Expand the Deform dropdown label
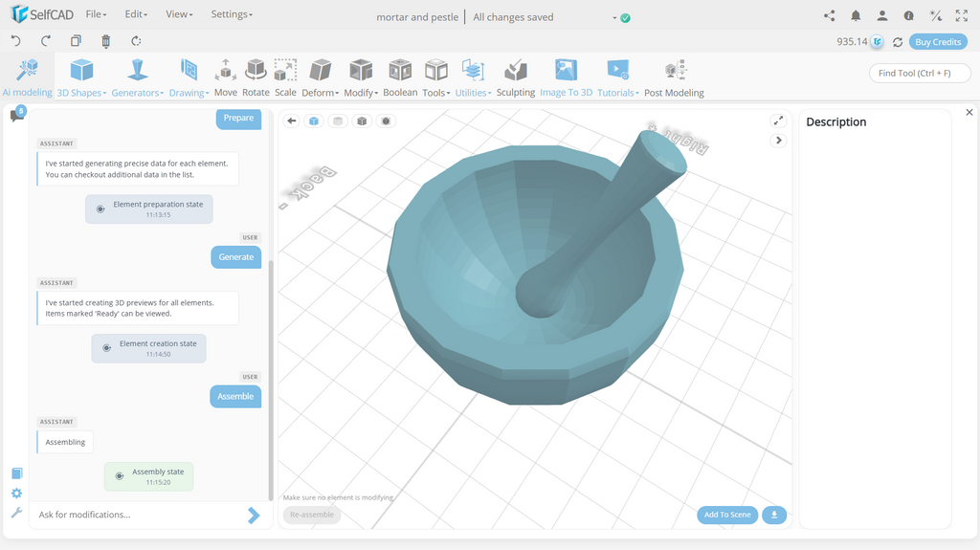Image resolution: width=980 pixels, height=550 pixels. pos(320,93)
